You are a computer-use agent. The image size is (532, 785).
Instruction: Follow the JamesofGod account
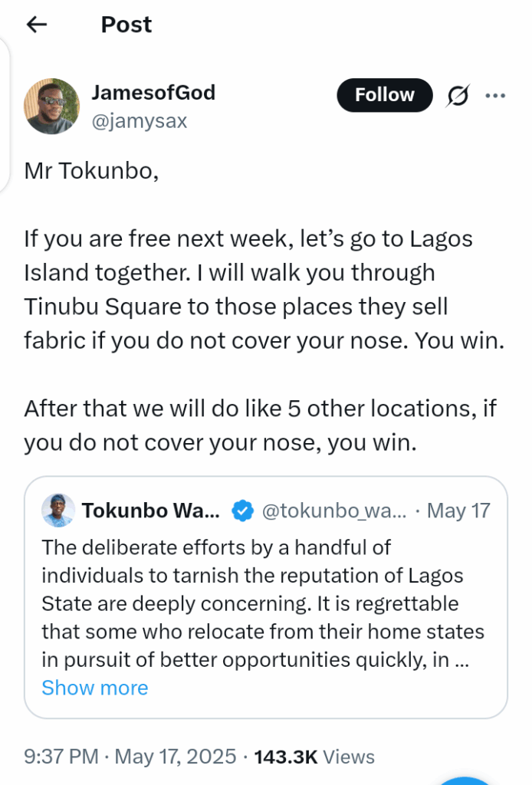click(384, 95)
